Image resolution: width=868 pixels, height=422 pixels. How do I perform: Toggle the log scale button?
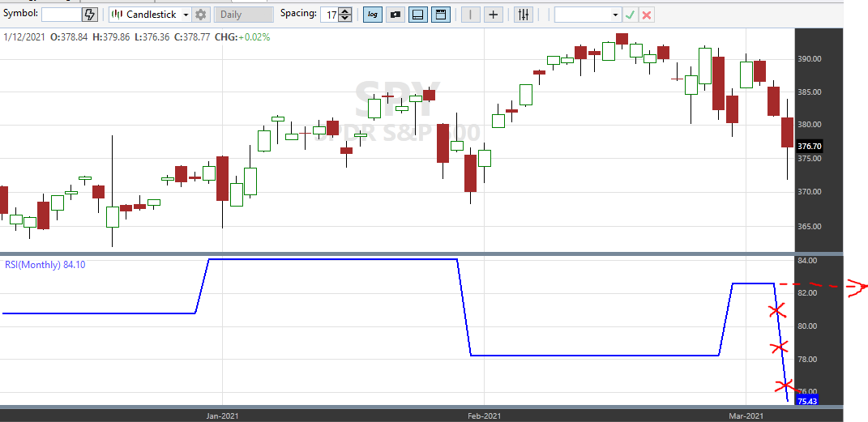[373, 15]
